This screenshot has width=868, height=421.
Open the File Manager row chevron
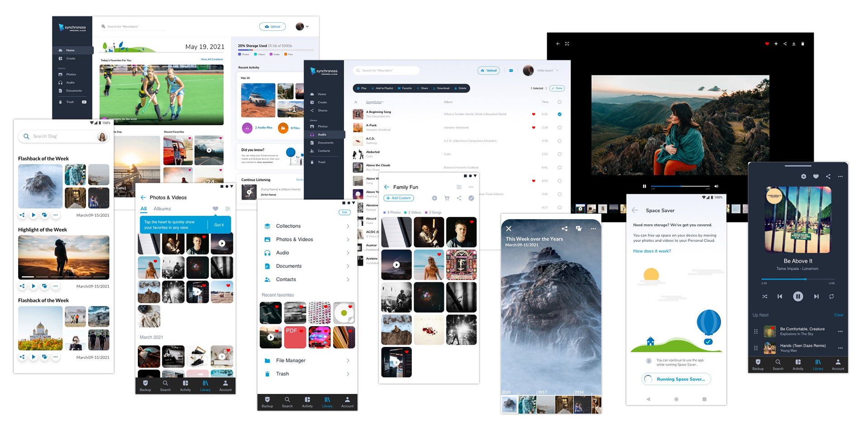pos(348,360)
